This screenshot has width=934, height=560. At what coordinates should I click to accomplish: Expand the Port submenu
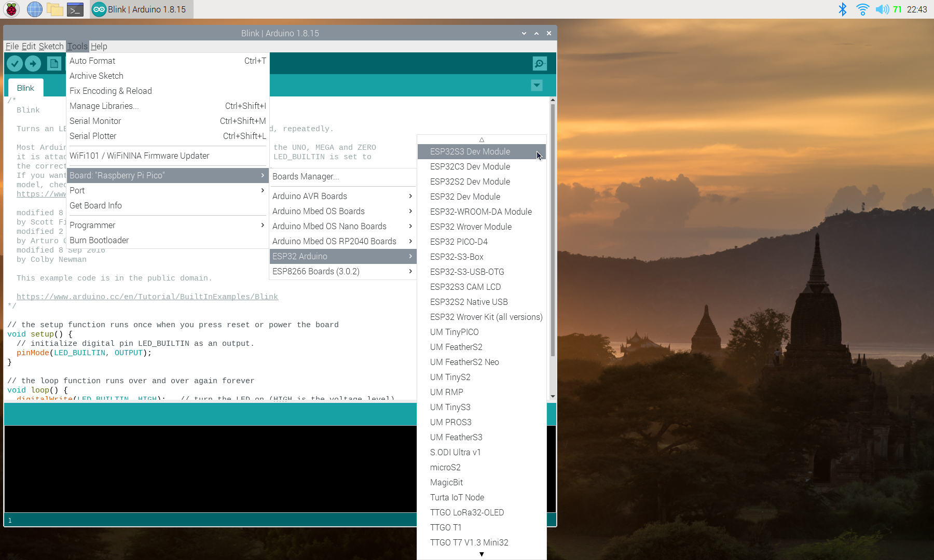pyautogui.click(x=168, y=190)
